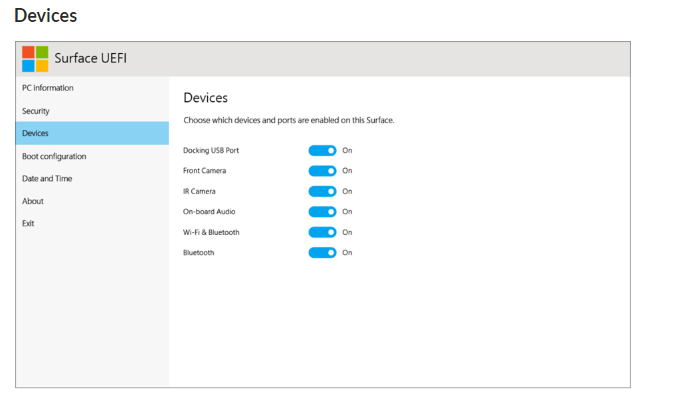676x409 pixels.
Task: Disable the Front Camera toggle
Action: tap(322, 171)
